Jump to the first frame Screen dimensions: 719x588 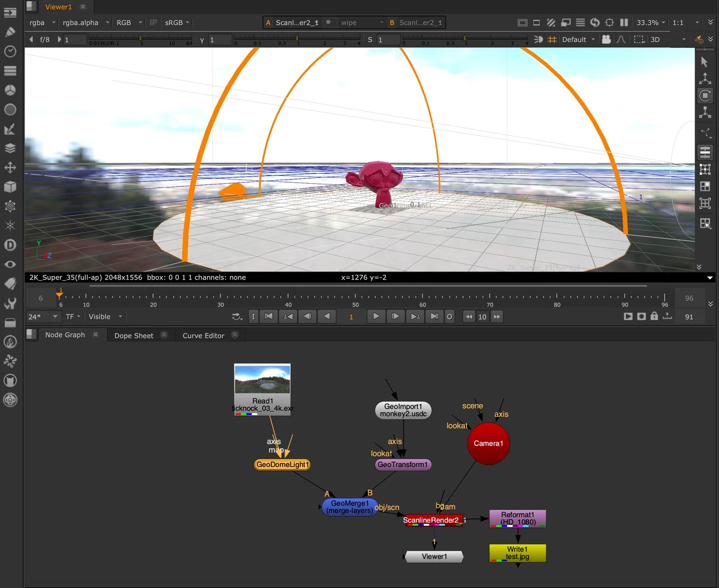(x=269, y=317)
